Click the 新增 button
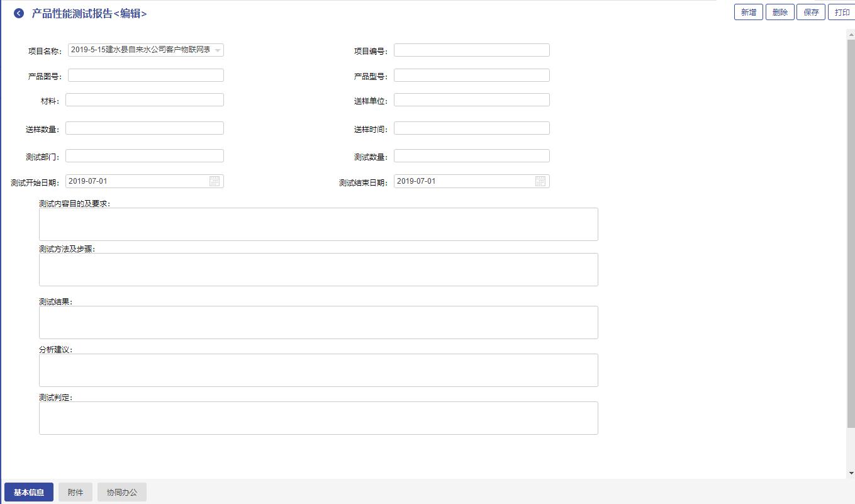This screenshot has height=504, width=855. point(748,13)
